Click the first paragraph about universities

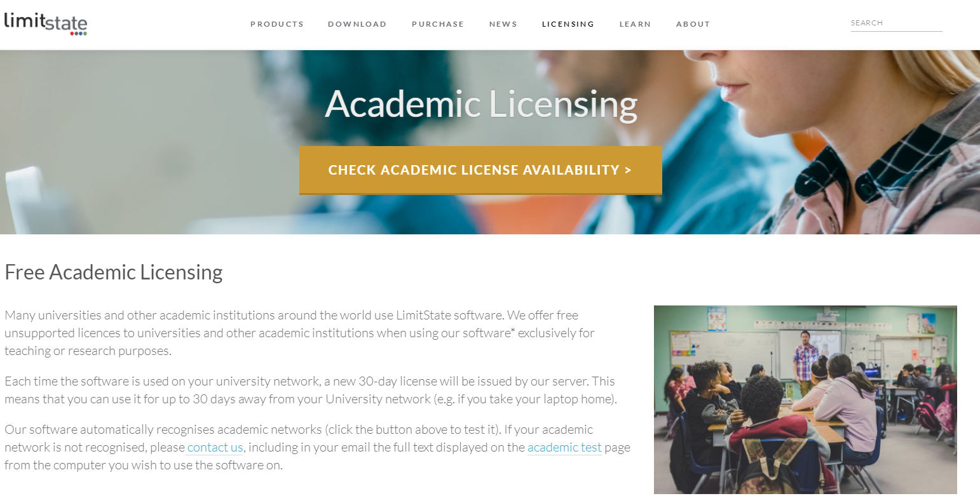pos(299,333)
